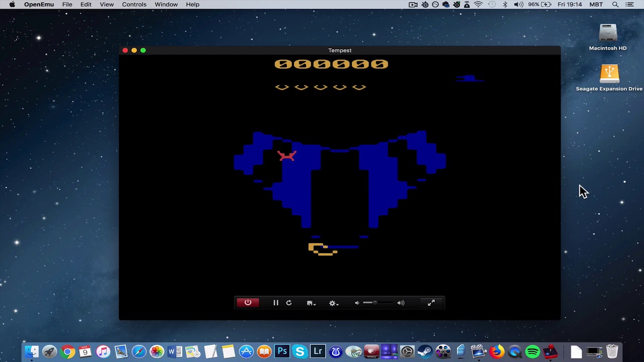This screenshot has width=644, height=362.
Task: Set volume to maximum with the loud speaker icon
Action: point(400,303)
